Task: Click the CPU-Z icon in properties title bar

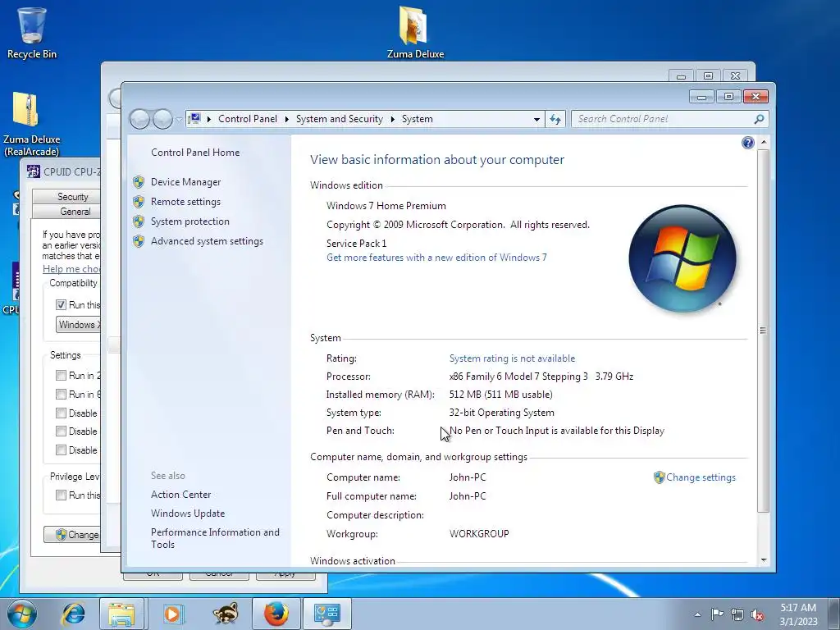Action: [x=33, y=172]
